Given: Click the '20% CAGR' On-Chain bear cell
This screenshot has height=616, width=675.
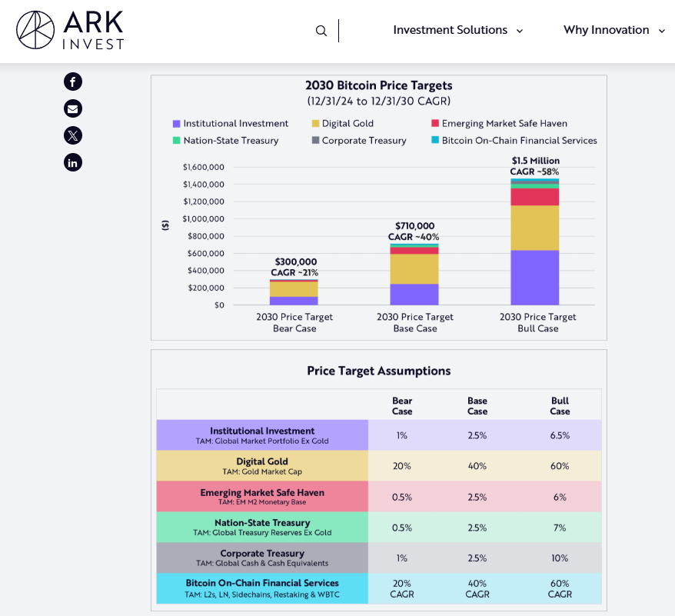Looking at the screenshot, I should coord(401,589).
